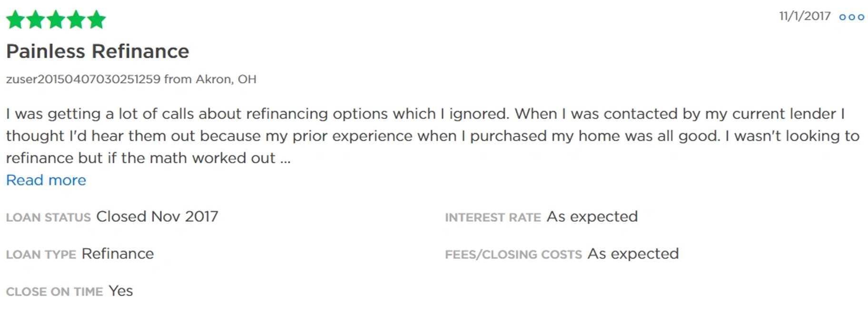Image resolution: width=868 pixels, height=309 pixels.
Task: Click the second green rating star
Action: 36,19
